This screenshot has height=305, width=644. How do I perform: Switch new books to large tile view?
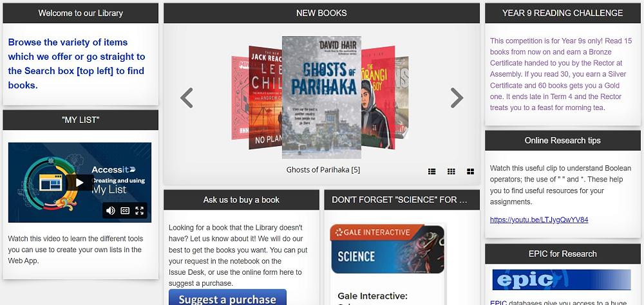(470, 171)
